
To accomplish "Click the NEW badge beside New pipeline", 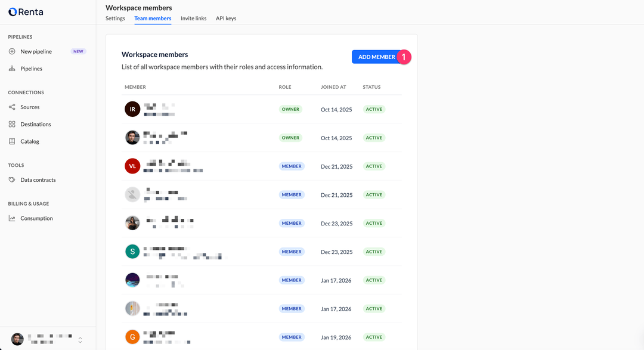I will point(78,51).
